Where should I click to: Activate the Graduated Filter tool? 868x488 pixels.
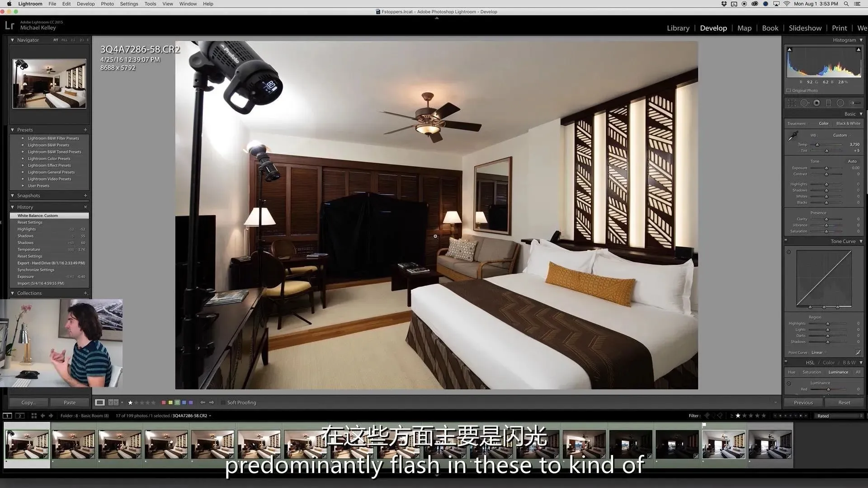click(x=828, y=103)
